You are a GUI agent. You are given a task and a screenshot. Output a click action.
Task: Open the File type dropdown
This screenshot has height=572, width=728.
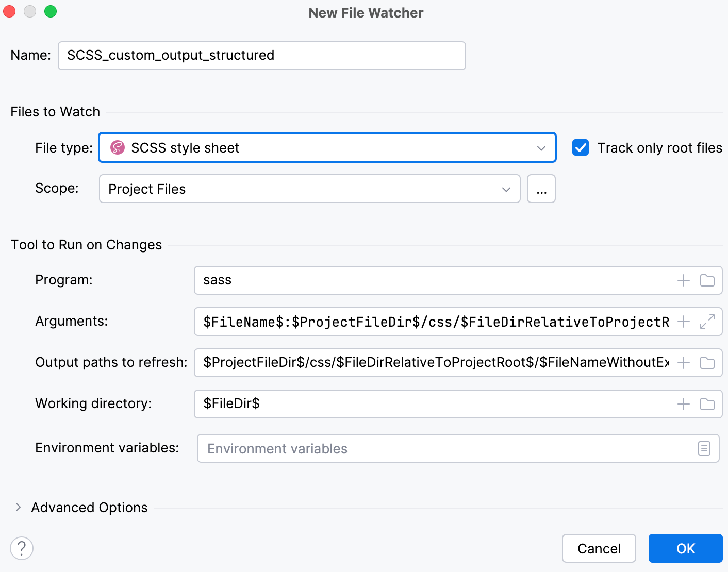(x=541, y=148)
